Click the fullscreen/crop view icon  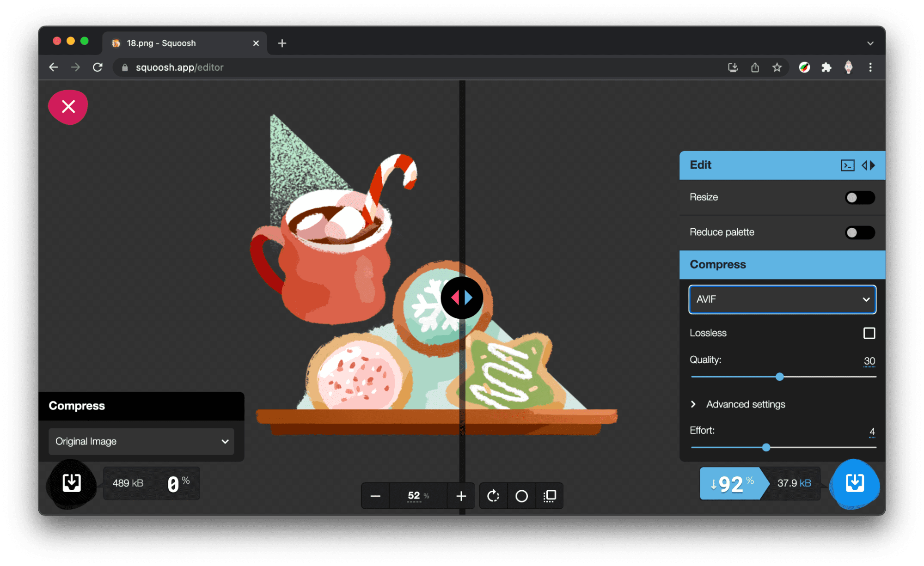549,495
